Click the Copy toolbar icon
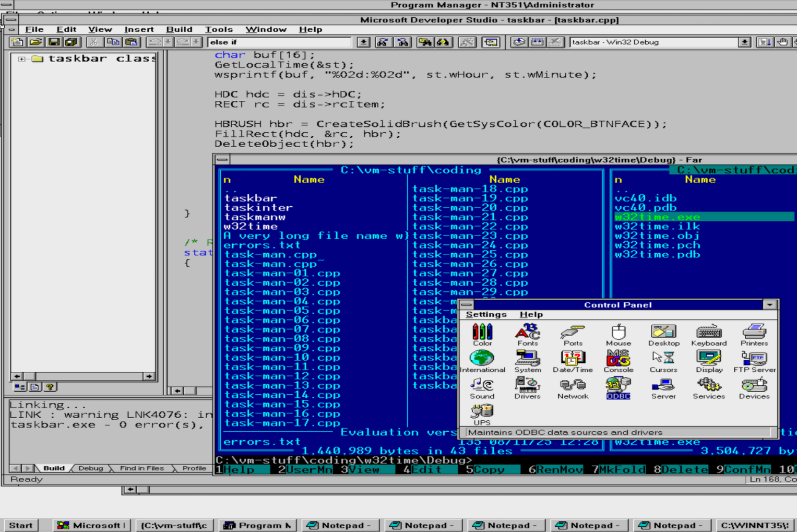 113,42
